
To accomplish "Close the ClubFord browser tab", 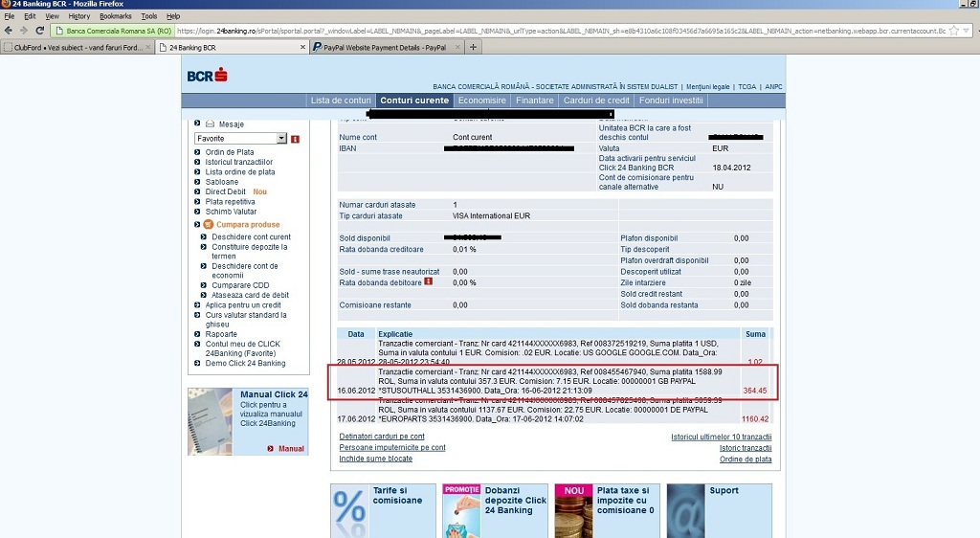I will pyautogui.click(x=147, y=47).
